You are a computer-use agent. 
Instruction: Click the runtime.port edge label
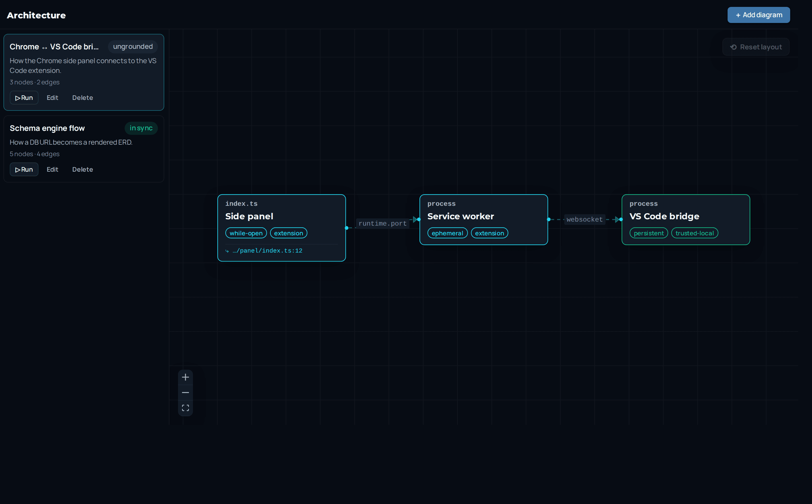pos(382,223)
